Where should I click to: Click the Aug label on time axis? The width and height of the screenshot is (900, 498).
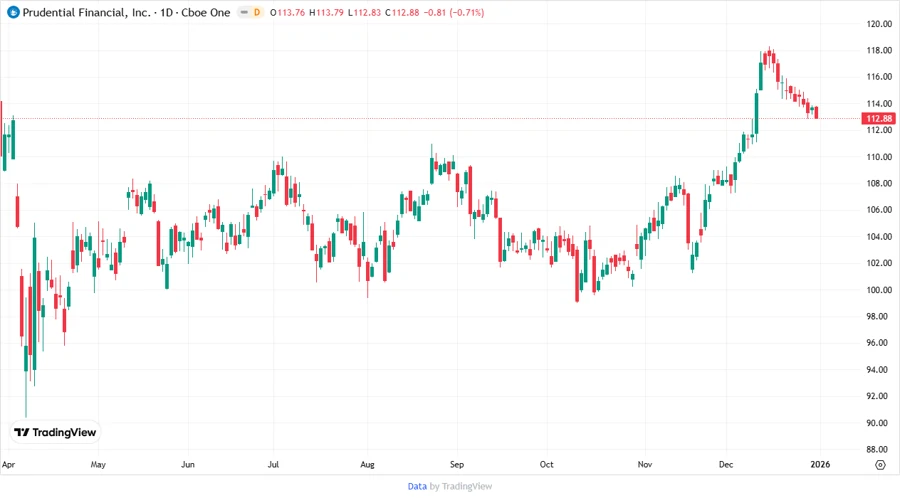367,464
